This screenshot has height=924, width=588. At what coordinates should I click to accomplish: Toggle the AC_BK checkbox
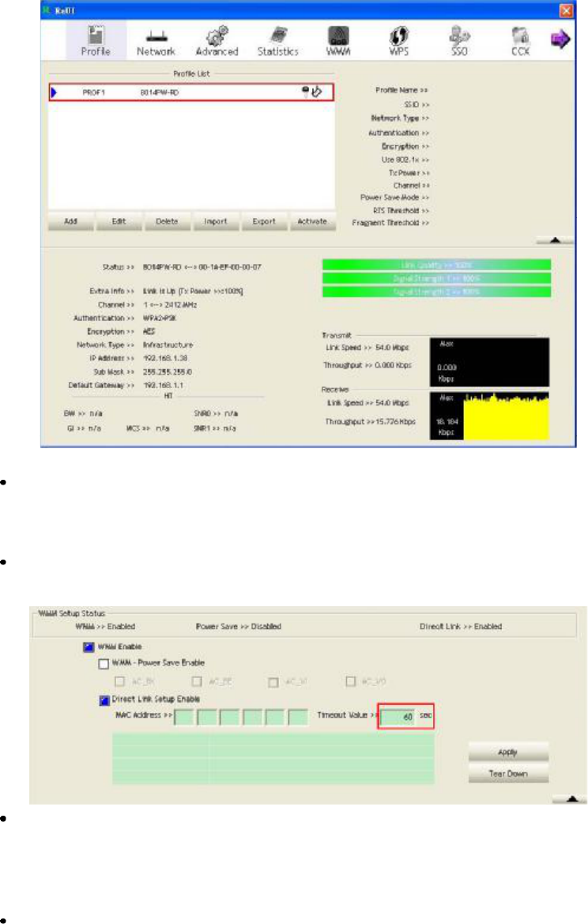(119, 681)
